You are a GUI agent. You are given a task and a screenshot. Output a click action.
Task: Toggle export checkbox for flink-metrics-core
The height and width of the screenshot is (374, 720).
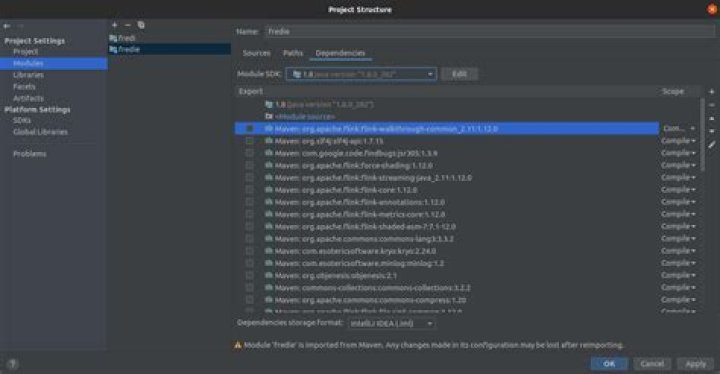249,214
